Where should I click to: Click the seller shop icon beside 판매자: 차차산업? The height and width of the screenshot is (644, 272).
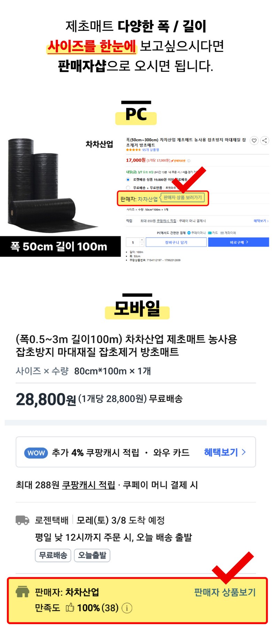(22, 592)
